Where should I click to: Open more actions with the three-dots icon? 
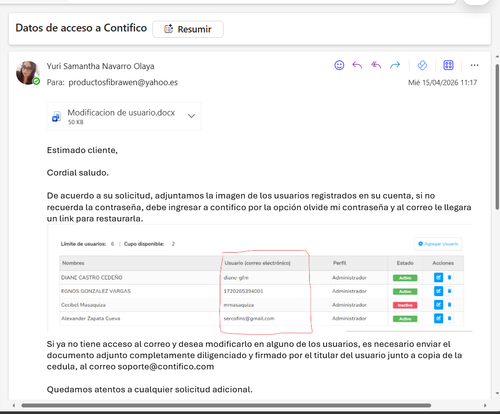coord(474,65)
